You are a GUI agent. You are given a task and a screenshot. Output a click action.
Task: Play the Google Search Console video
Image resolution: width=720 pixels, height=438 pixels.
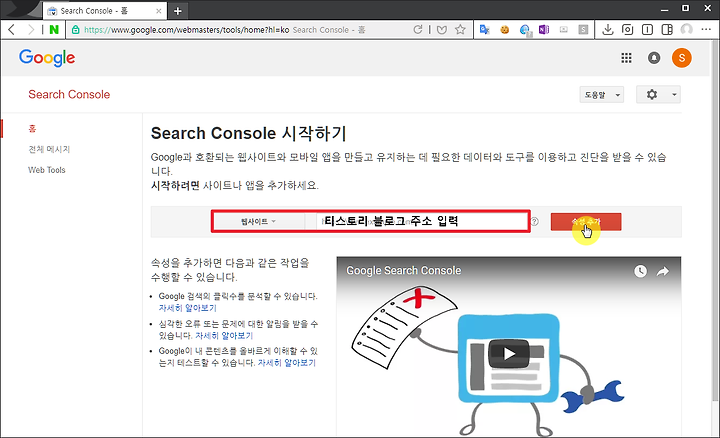508,354
